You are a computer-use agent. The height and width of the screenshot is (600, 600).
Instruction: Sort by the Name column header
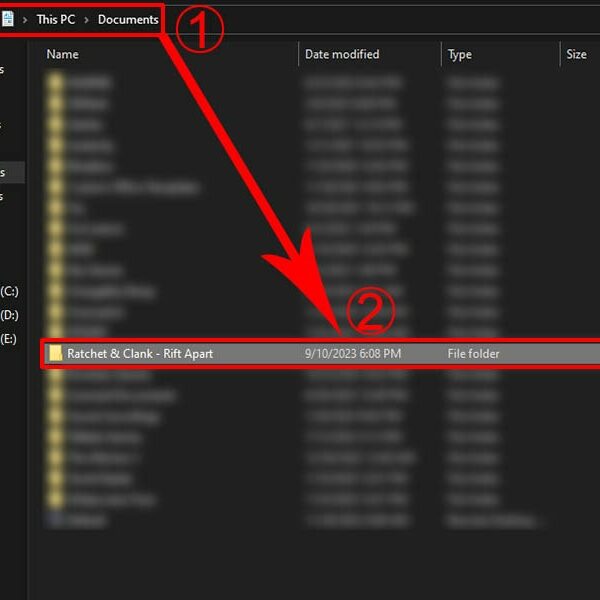coord(63,54)
